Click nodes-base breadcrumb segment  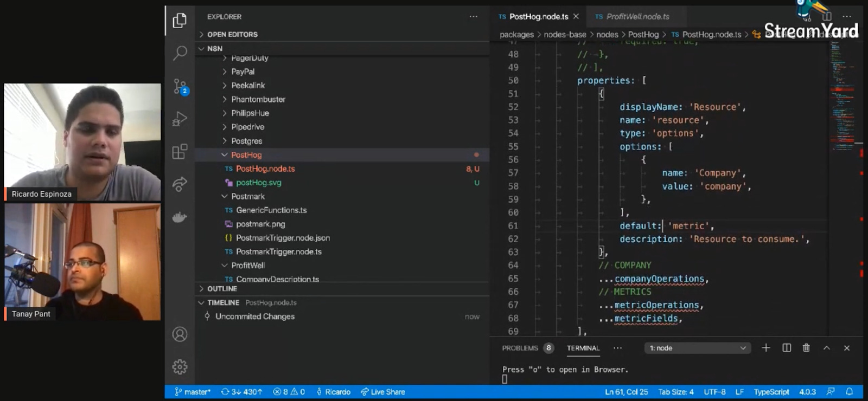565,35
